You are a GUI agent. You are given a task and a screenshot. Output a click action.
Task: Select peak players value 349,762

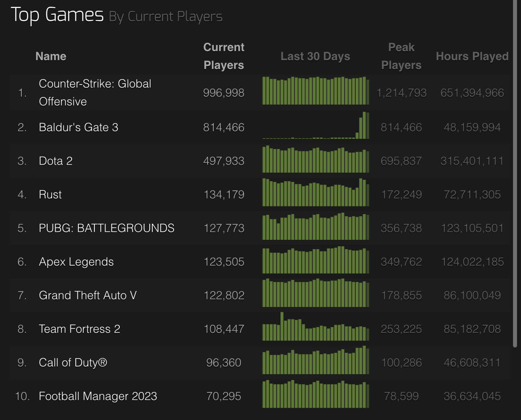coord(401,262)
